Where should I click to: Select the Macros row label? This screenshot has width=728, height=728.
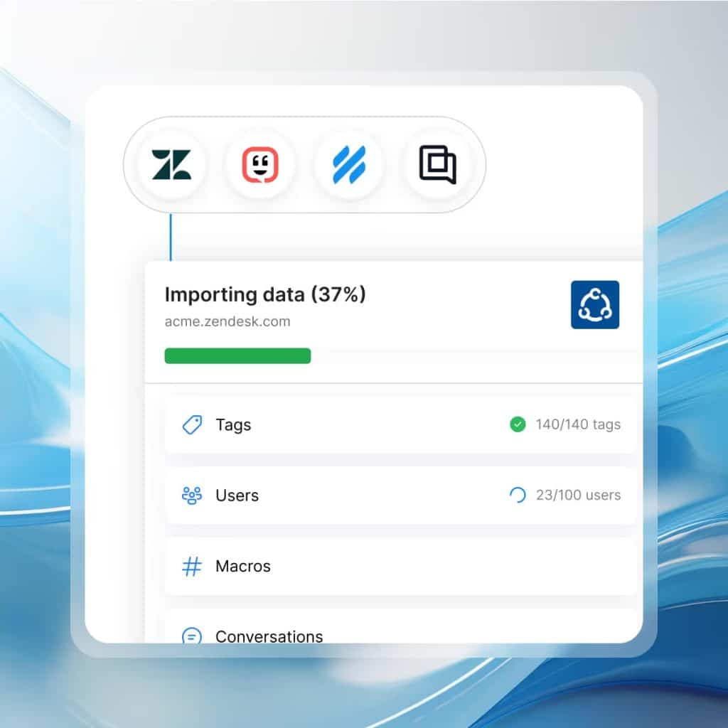click(242, 567)
